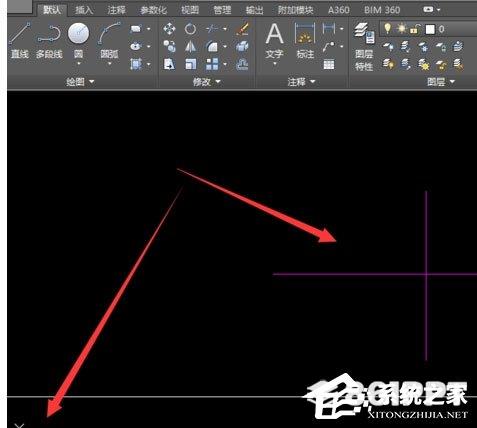Select the Polyline (多段线) tool
The image size is (477, 428).
pyautogui.click(x=49, y=41)
